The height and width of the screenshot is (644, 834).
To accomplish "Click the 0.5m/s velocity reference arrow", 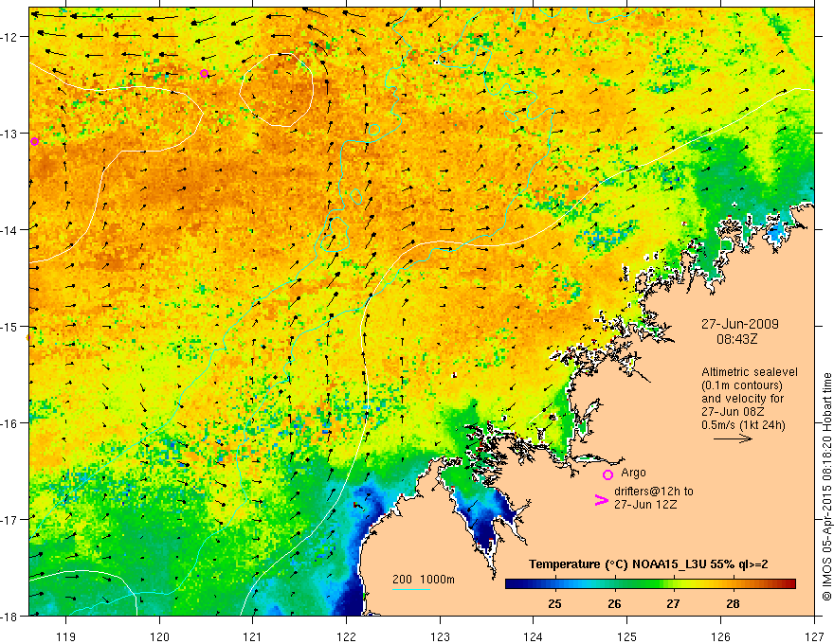I will pos(733,438).
